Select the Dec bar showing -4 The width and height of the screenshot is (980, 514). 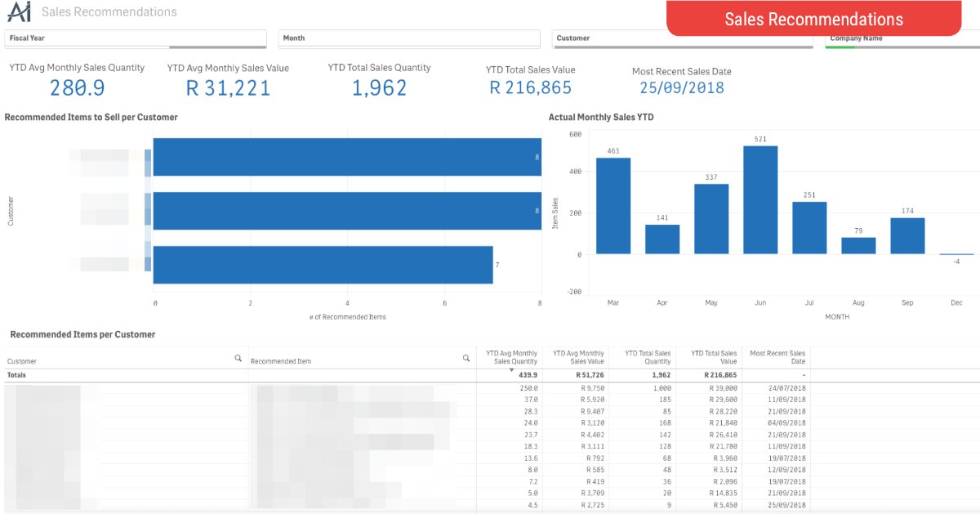956,255
